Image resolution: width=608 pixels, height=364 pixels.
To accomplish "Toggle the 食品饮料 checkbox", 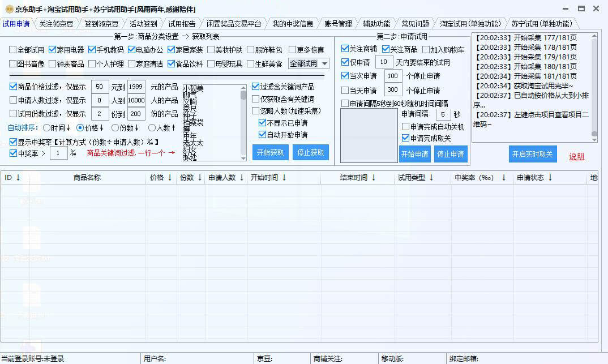I will click(x=172, y=63).
